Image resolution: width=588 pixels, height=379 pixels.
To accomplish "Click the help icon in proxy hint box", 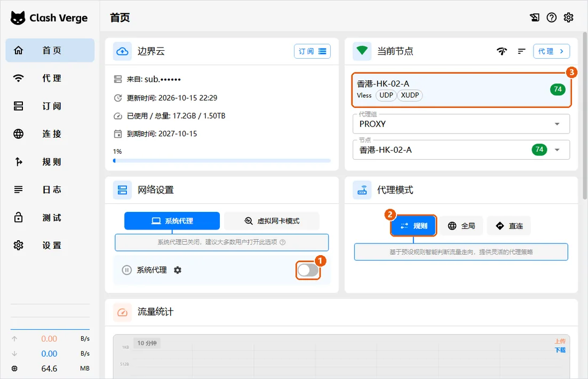I will 283,242.
